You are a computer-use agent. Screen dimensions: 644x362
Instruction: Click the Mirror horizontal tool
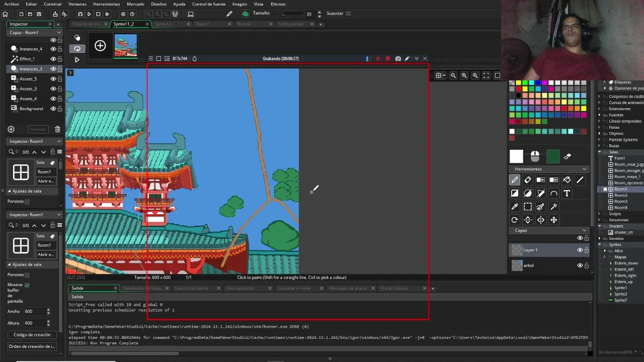[x=541, y=220]
